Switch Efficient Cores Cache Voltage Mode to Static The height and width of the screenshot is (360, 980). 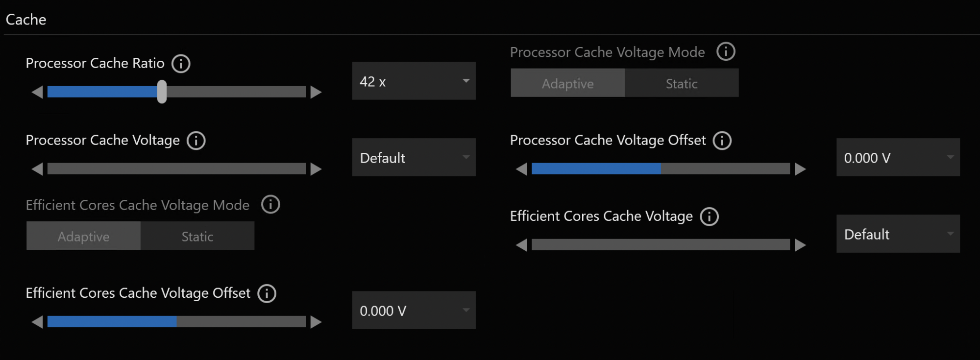tap(197, 236)
